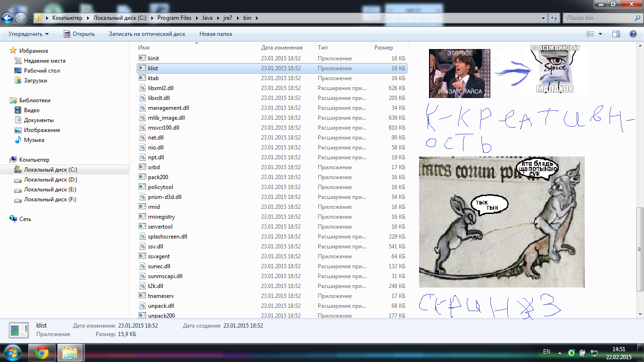The height and width of the screenshot is (362, 644).
Task: Click the ssvagent application icon
Action: pyautogui.click(x=142, y=256)
